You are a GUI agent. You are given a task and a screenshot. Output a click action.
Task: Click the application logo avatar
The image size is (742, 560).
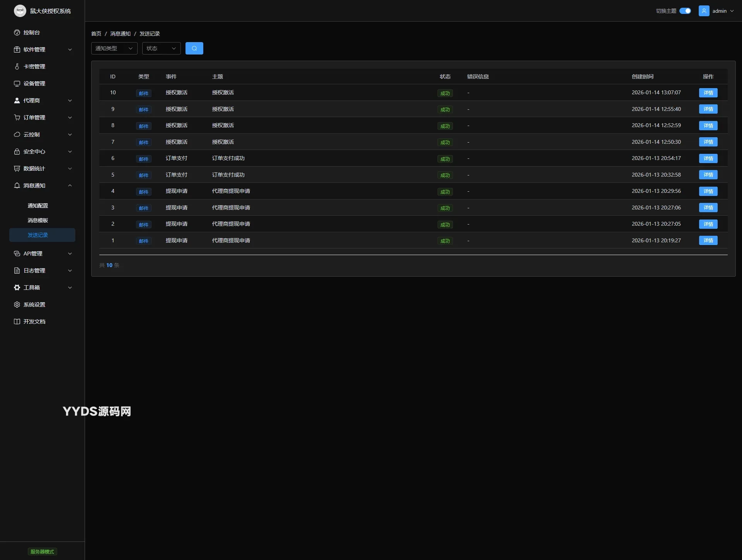pos(20,11)
